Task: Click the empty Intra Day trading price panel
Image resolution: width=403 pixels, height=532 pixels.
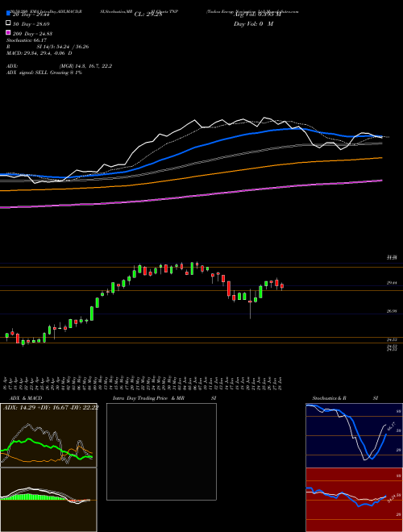Action: 161,451
